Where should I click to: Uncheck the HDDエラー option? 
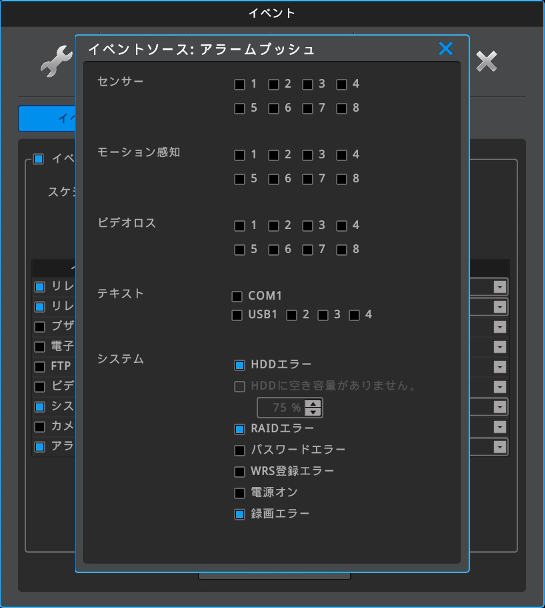coord(240,365)
